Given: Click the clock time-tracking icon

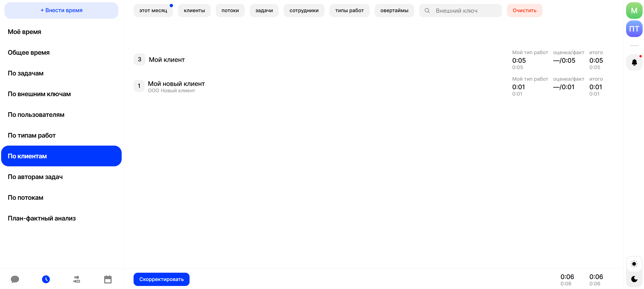Looking at the screenshot, I should [x=46, y=279].
